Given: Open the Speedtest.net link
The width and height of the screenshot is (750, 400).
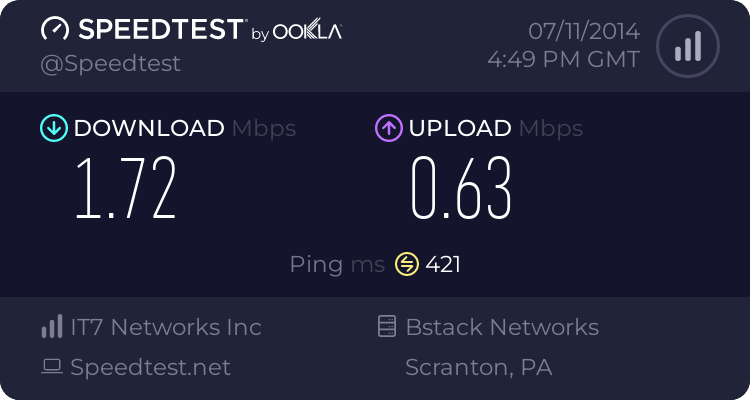Looking at the screenshot, I should [x=150, y=367].
